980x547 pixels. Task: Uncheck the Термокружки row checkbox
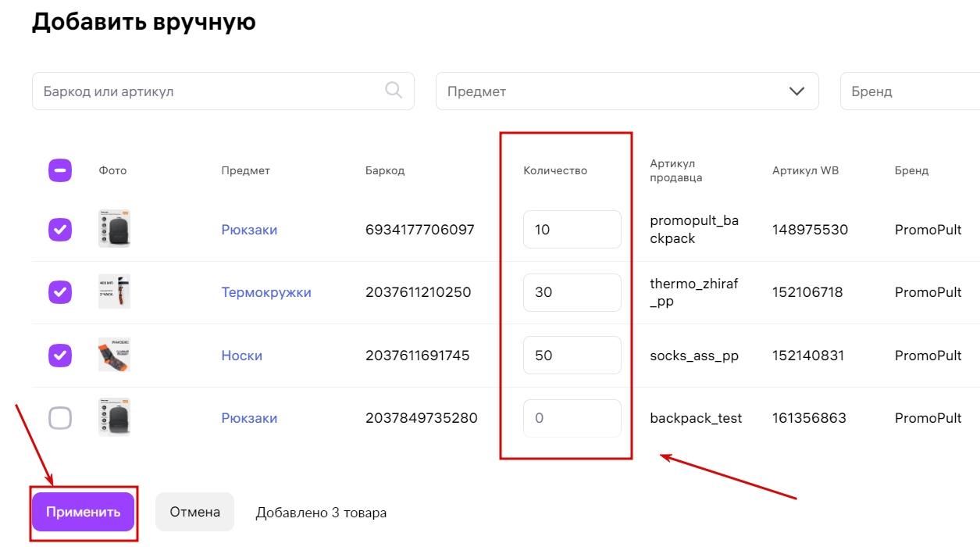tap(60, 292)
